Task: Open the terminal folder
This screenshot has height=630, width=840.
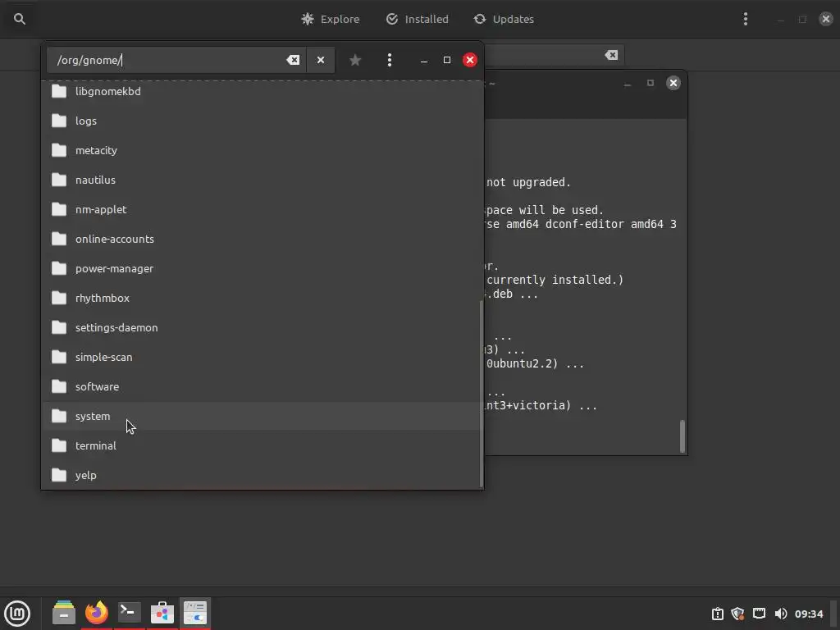Action: pyautogui.click(x=261, y=445)
